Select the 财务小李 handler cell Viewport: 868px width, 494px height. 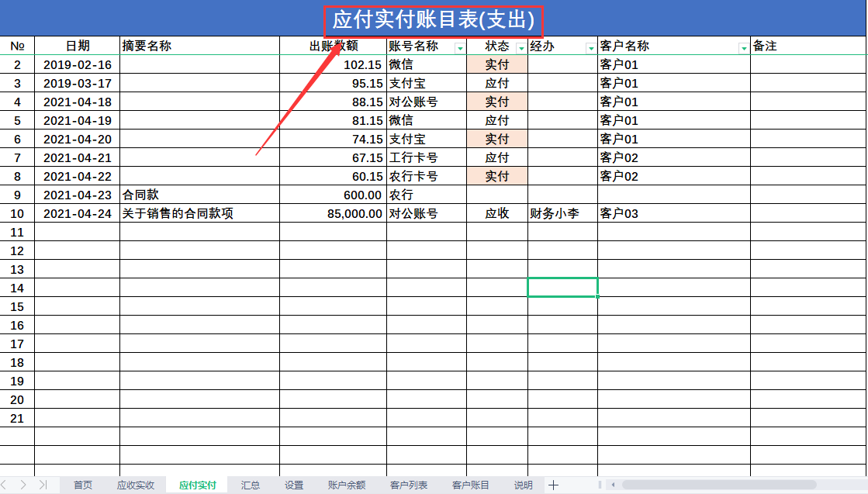pyautogui.click(x=562, y=213)
